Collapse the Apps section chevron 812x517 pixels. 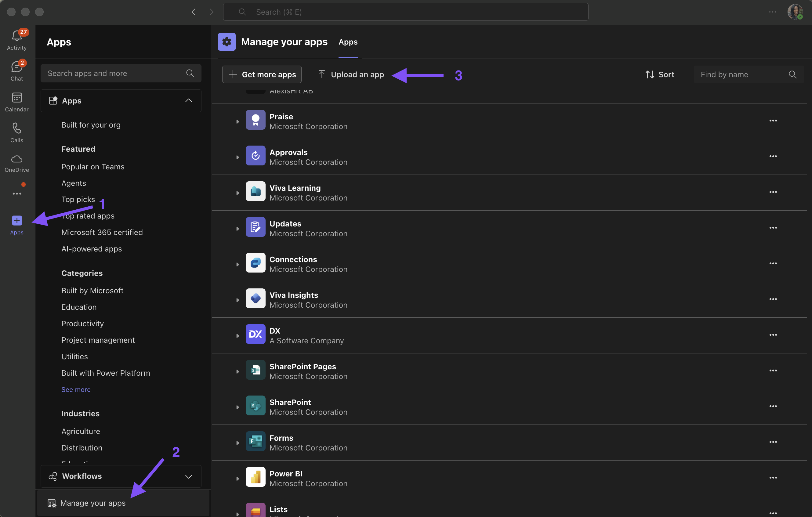tap(189, 100)
